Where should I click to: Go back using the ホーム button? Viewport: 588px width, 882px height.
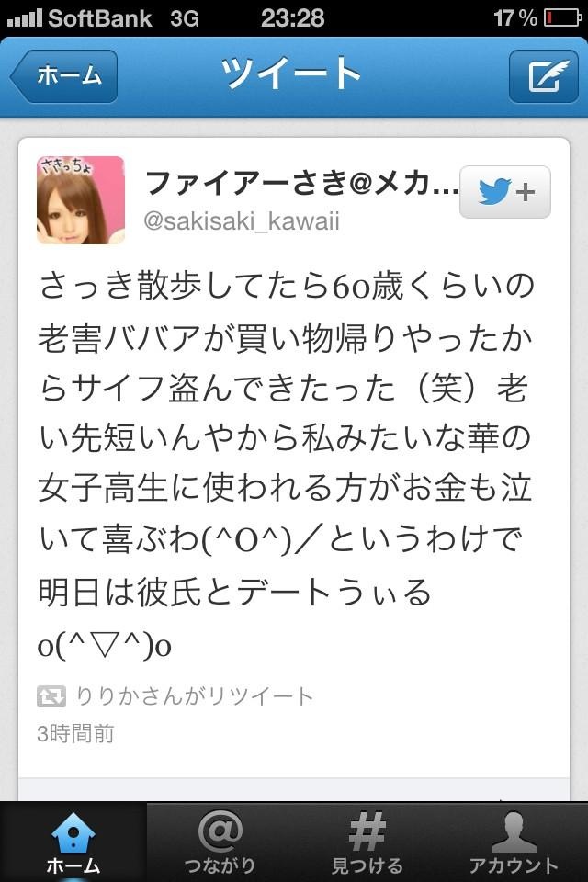coord(63,76)
